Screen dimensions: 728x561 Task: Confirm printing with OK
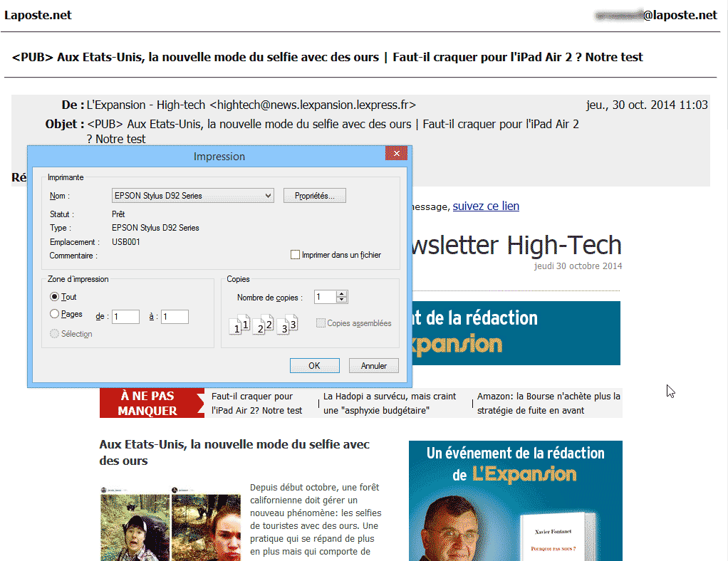coord(314,366)
